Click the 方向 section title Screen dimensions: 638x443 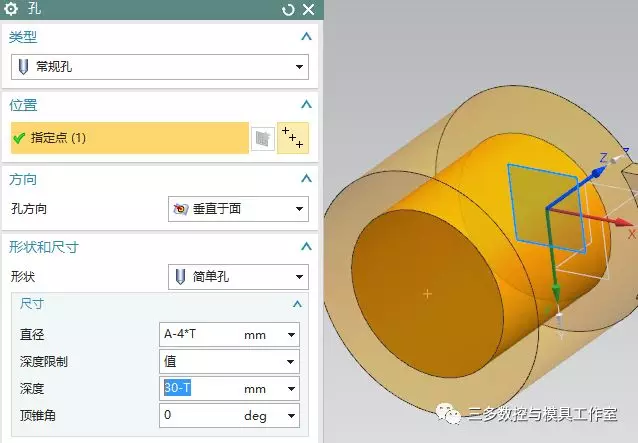tap(23, 179)
